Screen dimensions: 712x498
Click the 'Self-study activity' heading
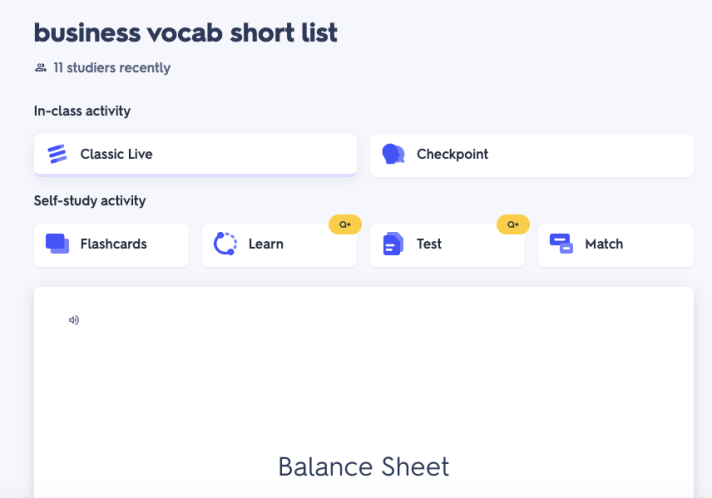pyautogui.click(x=90, y=201)
